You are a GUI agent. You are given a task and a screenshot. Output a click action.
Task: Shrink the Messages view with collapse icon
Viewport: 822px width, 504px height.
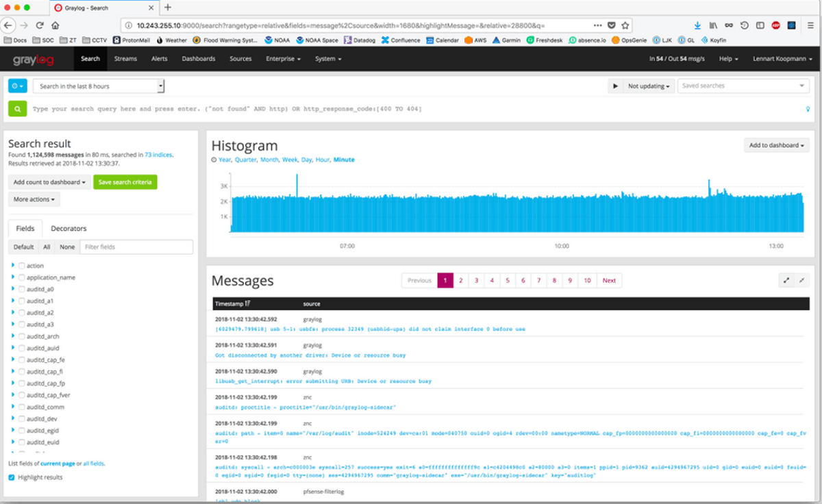tap(800, 279)
